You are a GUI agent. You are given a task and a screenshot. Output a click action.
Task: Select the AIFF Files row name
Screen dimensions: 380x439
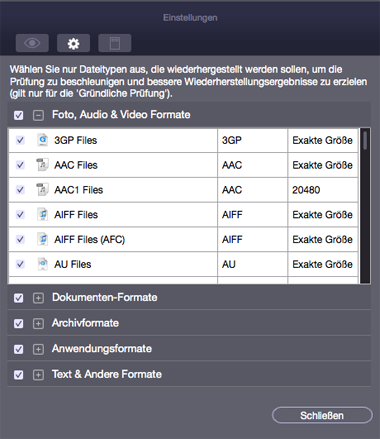click(x=76, y=215)
